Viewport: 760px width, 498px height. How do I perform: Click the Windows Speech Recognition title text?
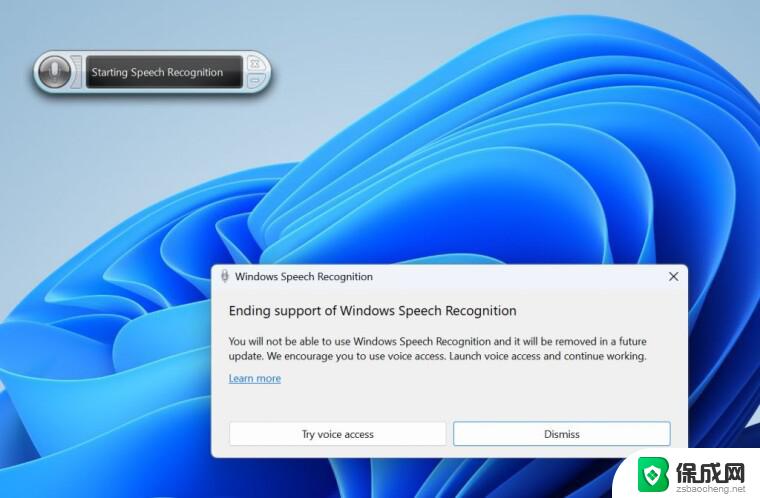coord(304,276)
